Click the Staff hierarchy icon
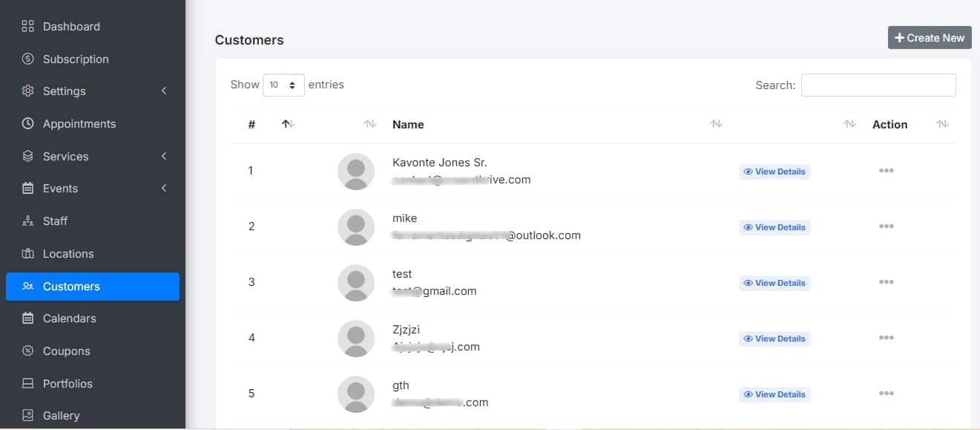Image resolution: width=980 pixels, height=430 pixels. pyautogui.click(x=28, y=221)
